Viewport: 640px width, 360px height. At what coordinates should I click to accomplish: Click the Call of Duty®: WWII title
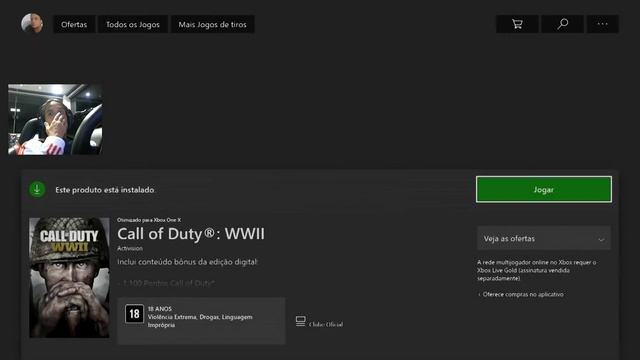click(x=191, y=234)
